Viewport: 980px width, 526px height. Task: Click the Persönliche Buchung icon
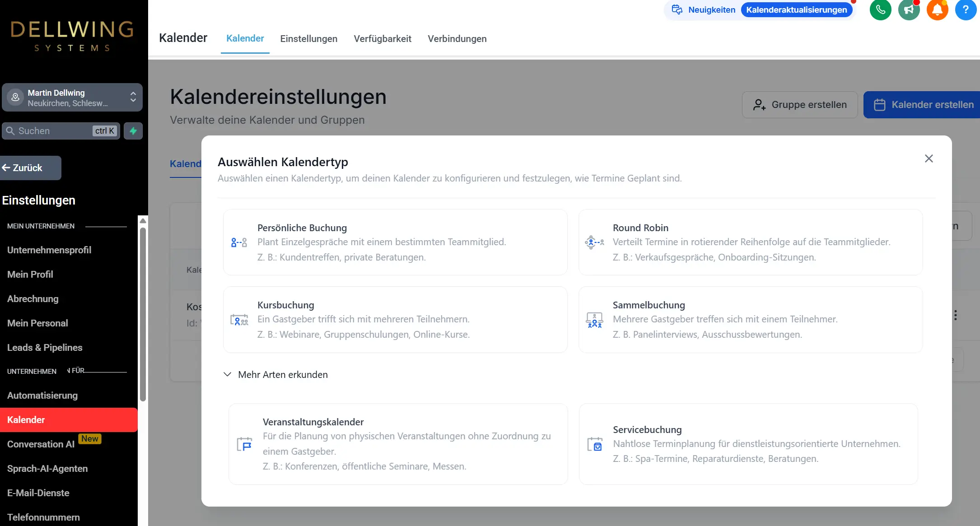click(x=239, y=242)
